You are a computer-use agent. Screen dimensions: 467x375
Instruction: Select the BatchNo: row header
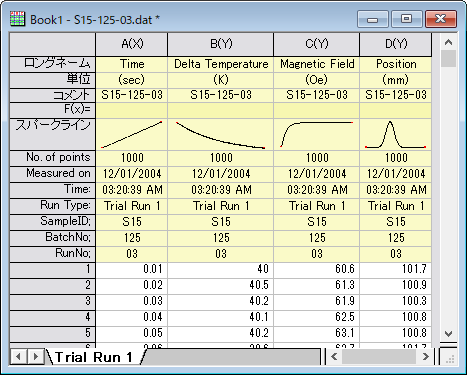(53, 238)
